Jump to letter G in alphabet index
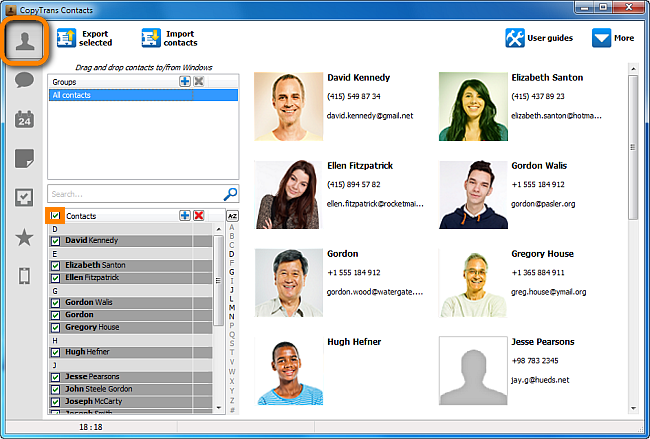The image size is (650, 439). (232, 272)
